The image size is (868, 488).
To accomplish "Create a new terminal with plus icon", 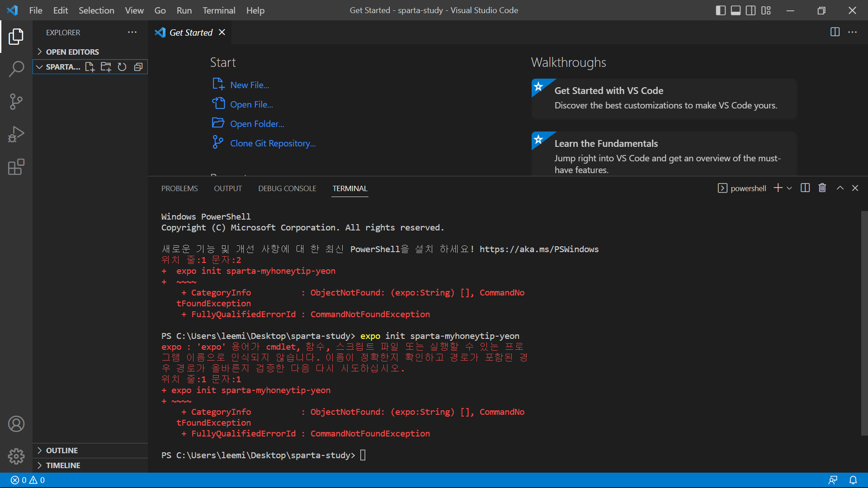I will click(778, 188).
